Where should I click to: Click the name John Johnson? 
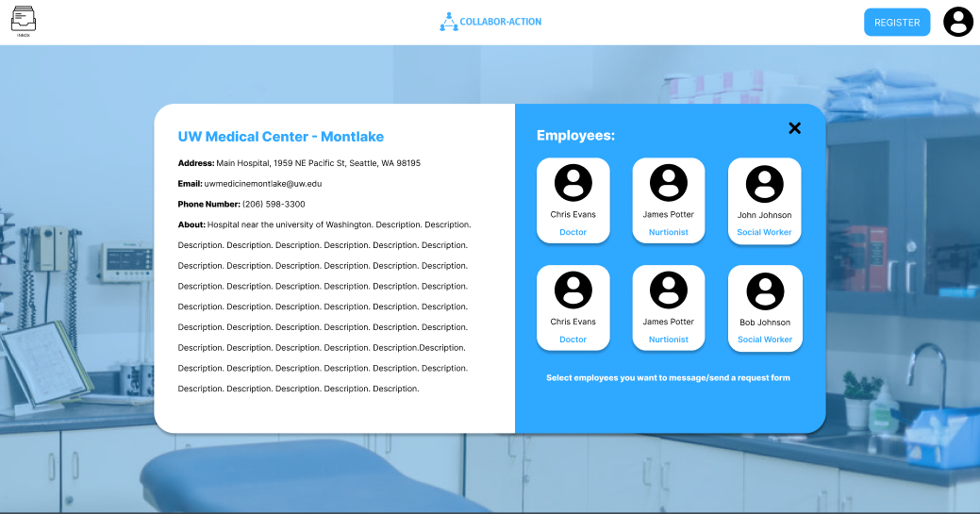[x=764, y=215]
